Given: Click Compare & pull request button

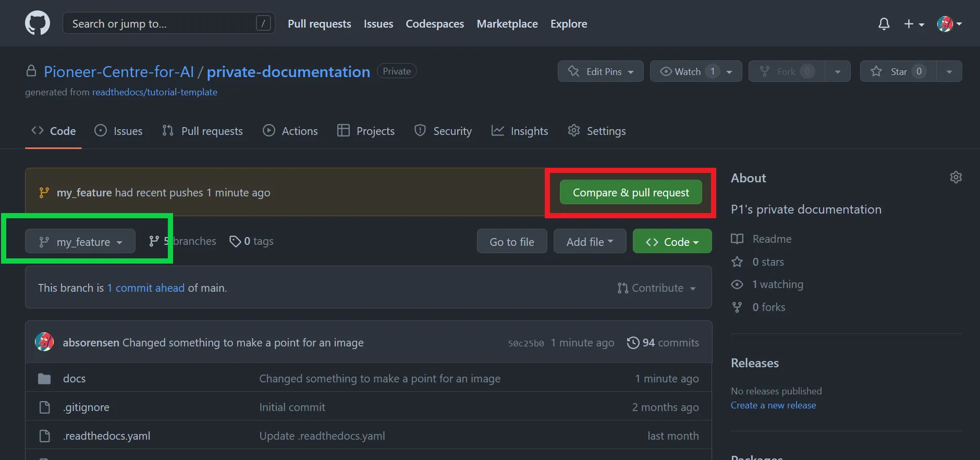Looking at the screenshot, I should [631, 192].
